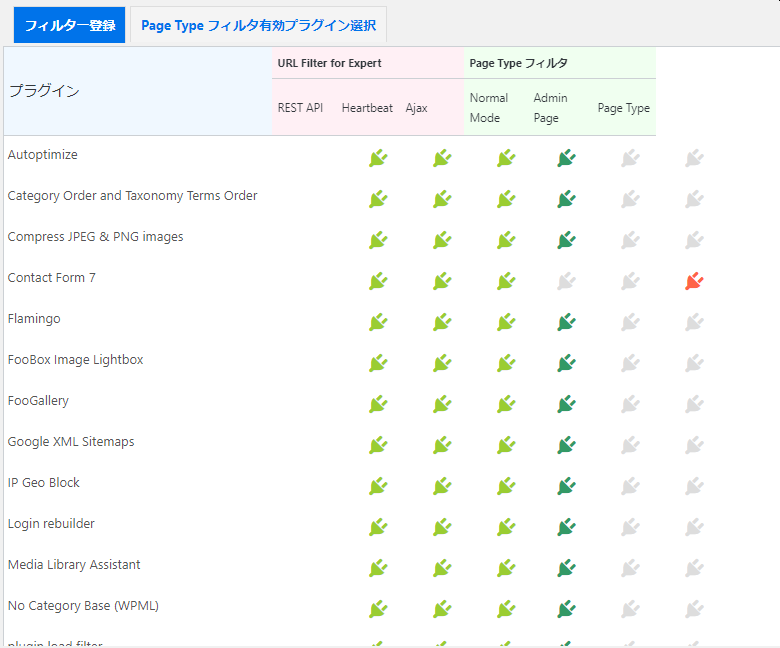Click the Heartbeat column header
Screen dimensions: 780x648
[x=367, y=108]
